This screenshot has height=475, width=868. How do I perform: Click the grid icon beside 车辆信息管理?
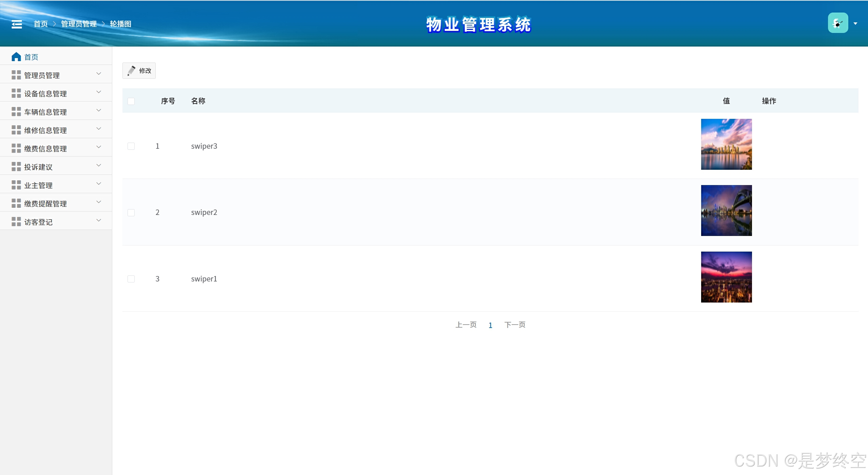pos(16,112)
